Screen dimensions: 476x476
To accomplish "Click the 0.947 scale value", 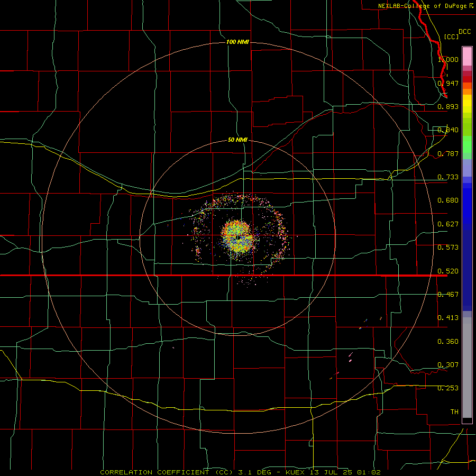I will coord(448,83).
